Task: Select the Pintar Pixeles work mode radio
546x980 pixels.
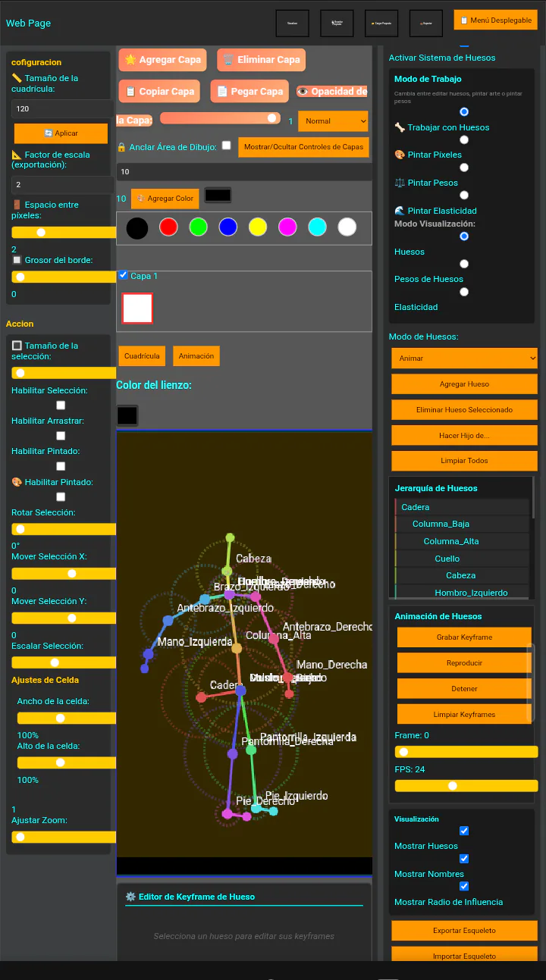Action: coord(464,139)
